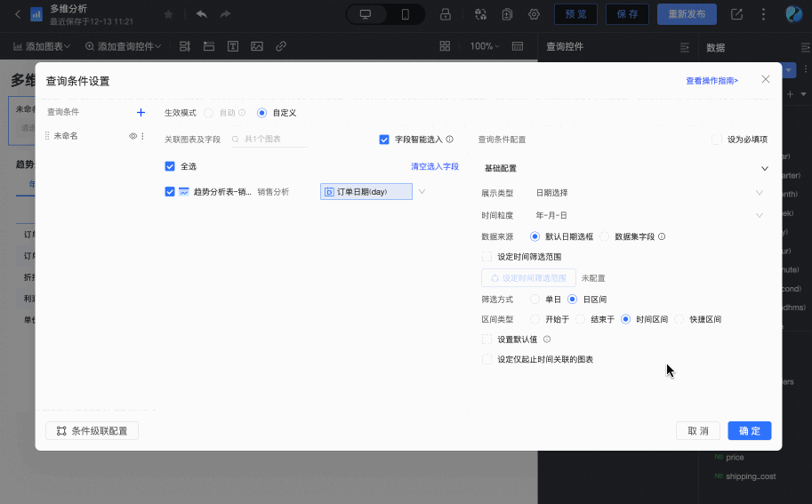812x504 pixels.
Task: Click info icon next to 数据集字段
Action: click(662, 236)
